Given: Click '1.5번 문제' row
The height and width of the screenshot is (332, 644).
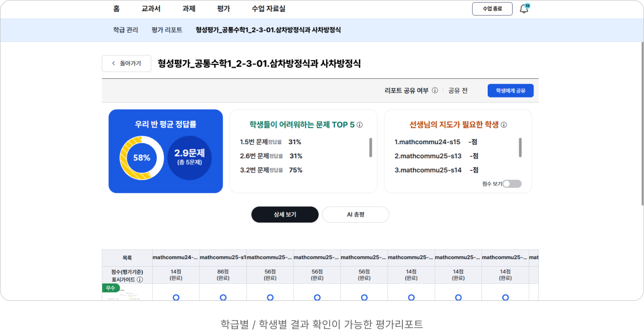Looking at the screenshot, I should click(x=271, y=142).
